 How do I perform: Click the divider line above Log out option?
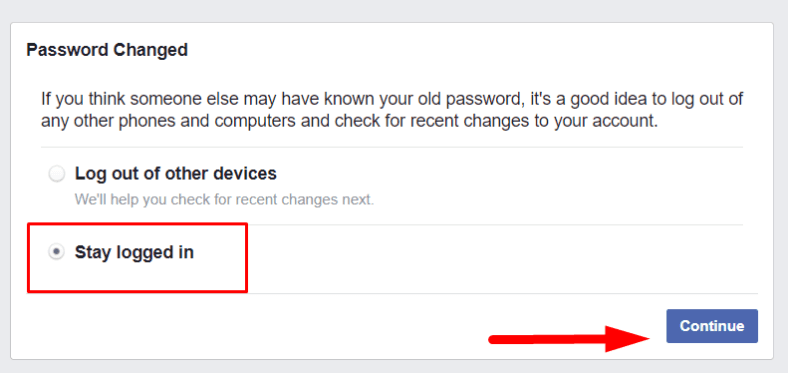click(x=392, y=147)
